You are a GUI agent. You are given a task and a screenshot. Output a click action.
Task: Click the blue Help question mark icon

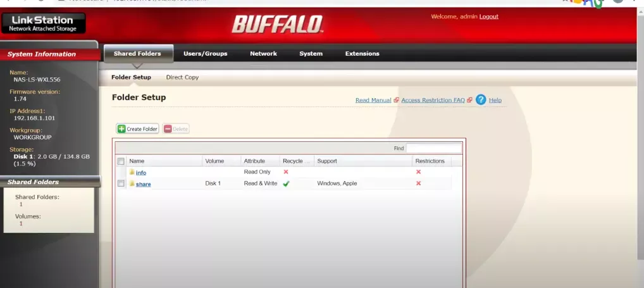point(481,100)
